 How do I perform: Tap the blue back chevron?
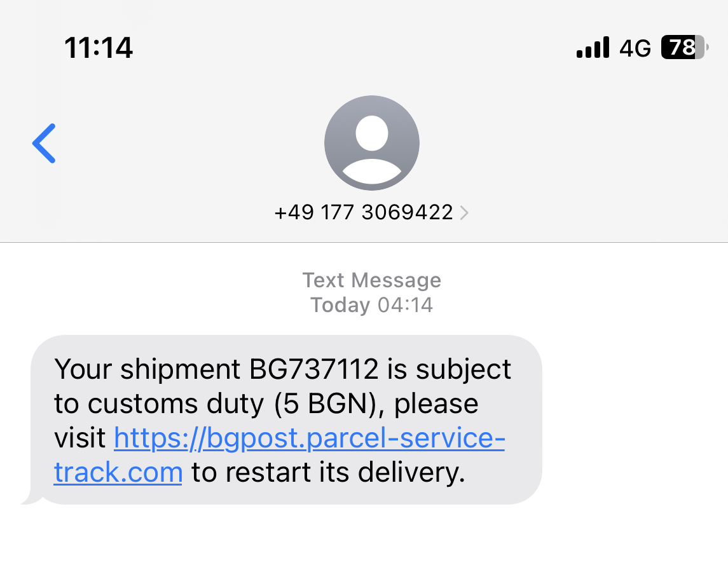(45, 143)
